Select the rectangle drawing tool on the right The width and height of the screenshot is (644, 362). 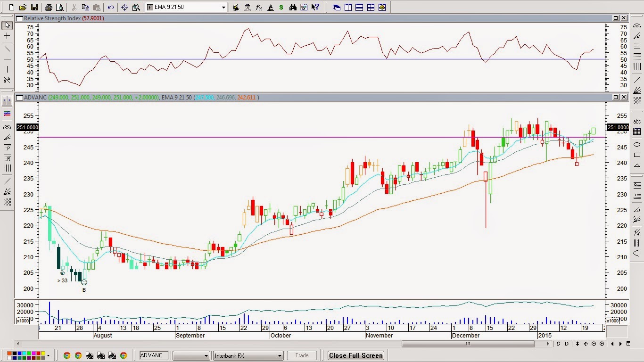pos(637,155)
